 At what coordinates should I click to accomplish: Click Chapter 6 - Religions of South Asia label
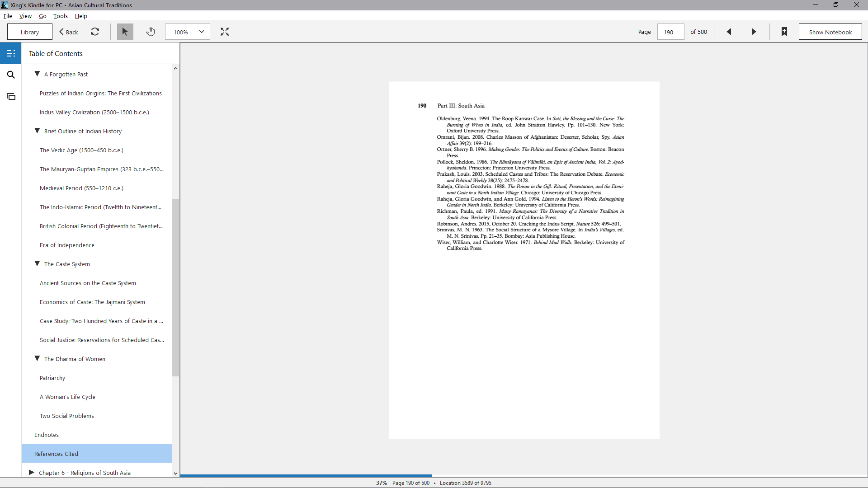[x=85, y=473]
